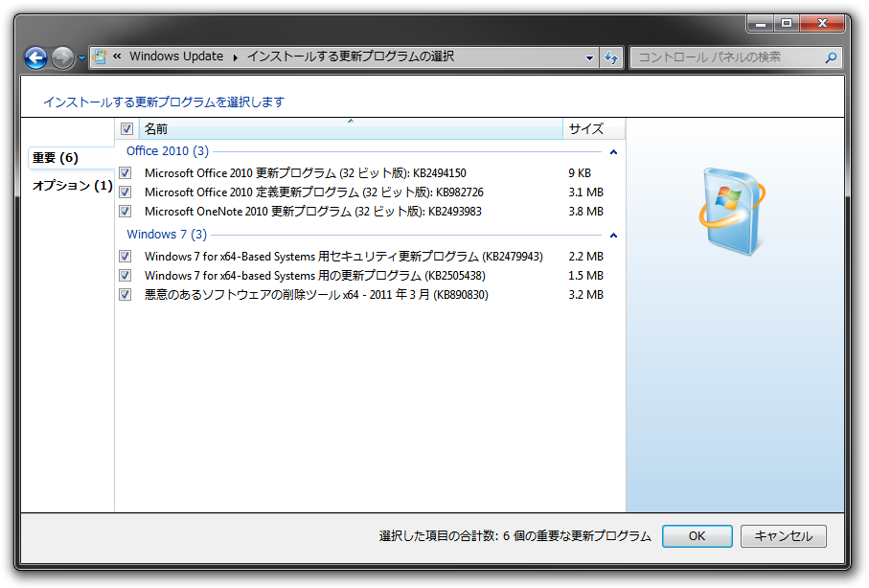The width and height of the screenshot is (869, 588).
Task: Uncheck the KB2479943 security update checkbox
Action: (126, 256)
